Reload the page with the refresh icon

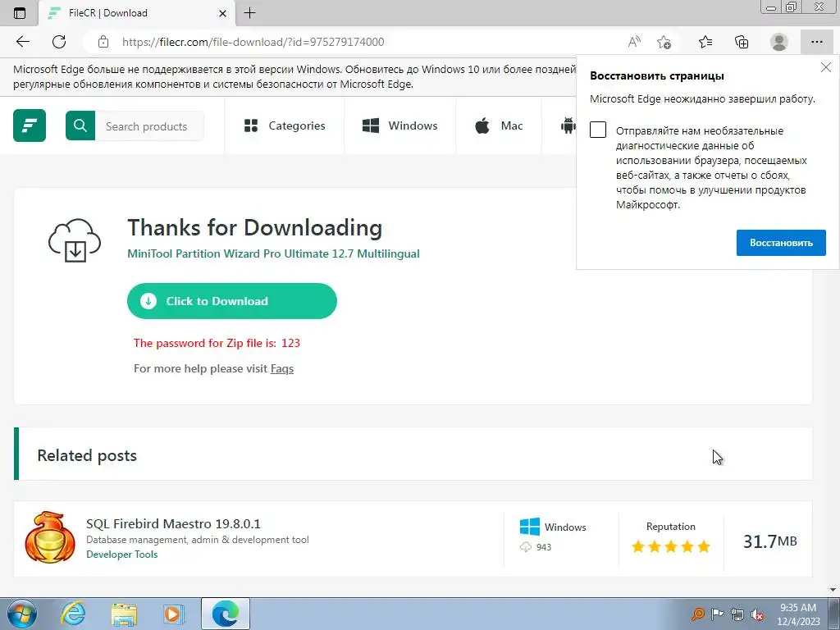pyautogui.click(x=59, y=42)
